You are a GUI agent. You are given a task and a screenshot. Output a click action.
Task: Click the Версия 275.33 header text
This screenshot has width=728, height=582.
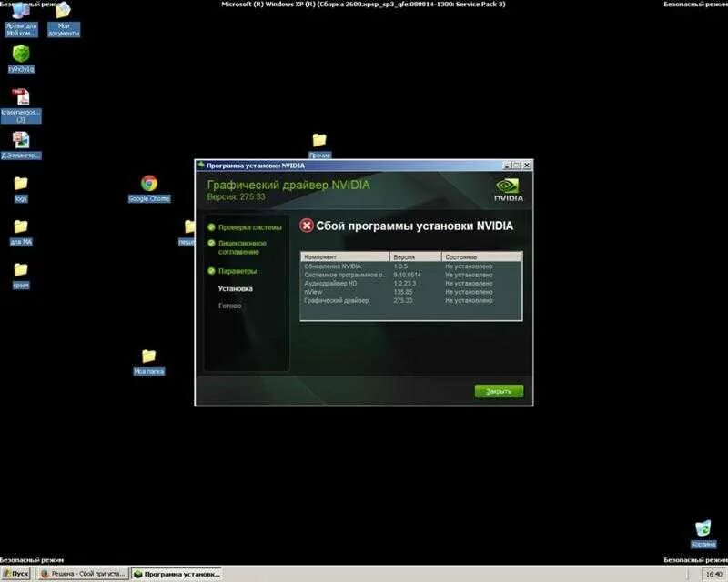click(x=237, y=196)
